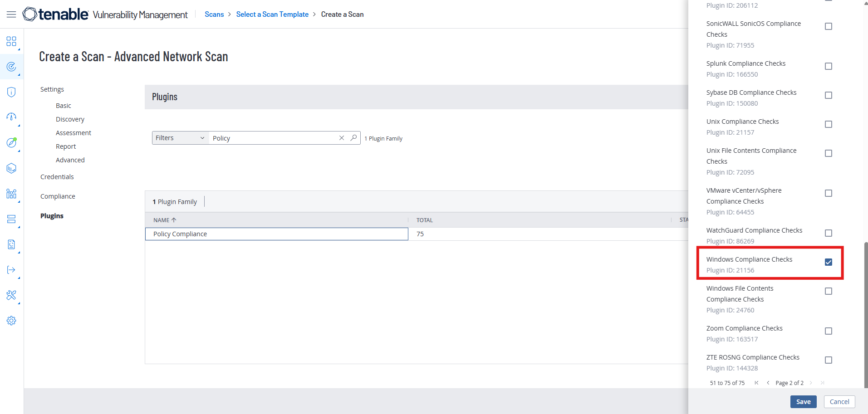The image size is (868, 414).
Task: Select the Discovery settings item
Action: pyautogui.click(x=70, y=119)
